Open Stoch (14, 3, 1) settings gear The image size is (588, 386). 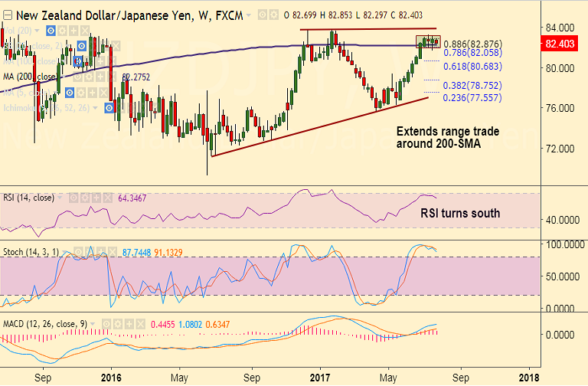[90, 252]
